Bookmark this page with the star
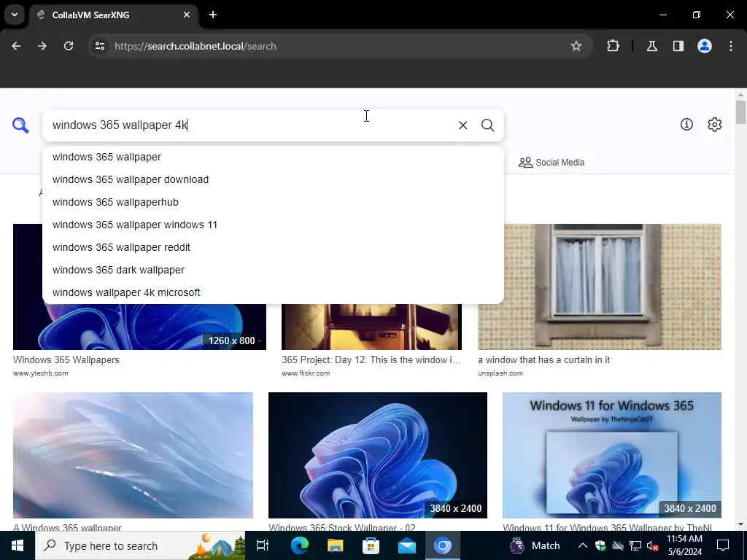This screenshot has width=747, height=560. pyautogui.click(x=576, y=46)
